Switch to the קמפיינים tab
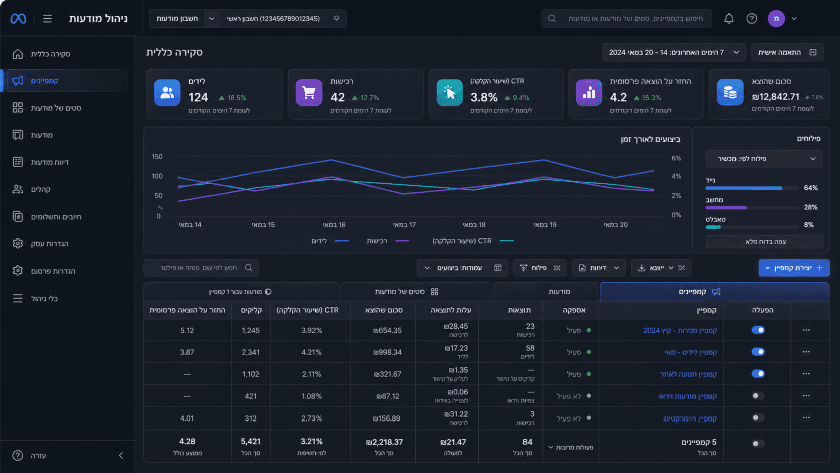 tap(715, 292)
